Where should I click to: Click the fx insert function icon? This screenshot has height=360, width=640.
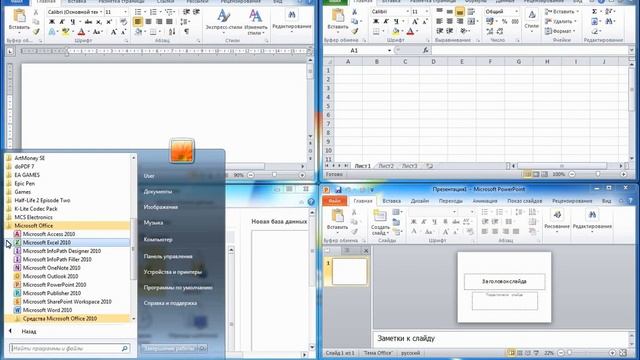tap(425, 50)
